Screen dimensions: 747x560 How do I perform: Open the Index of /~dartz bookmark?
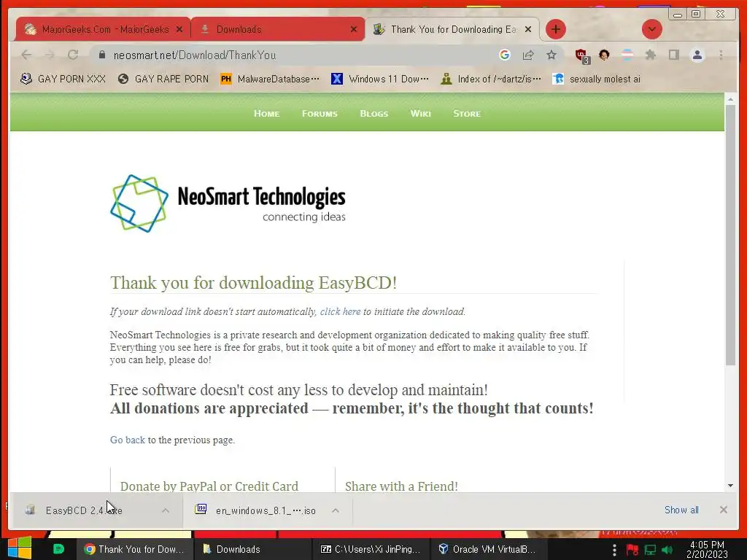(x=491, y=79)
